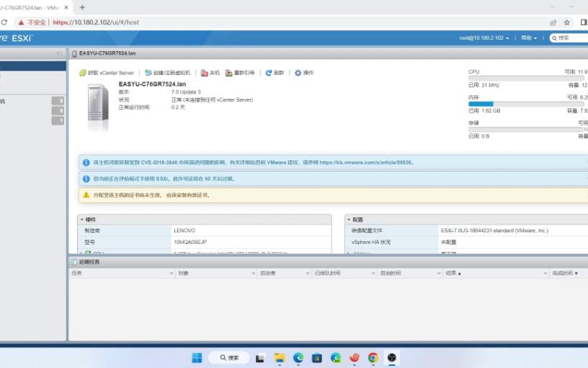Open the kb.vmware.com article link
The width and height of the screenshot is (588, 368).
[x=365, y=162]
